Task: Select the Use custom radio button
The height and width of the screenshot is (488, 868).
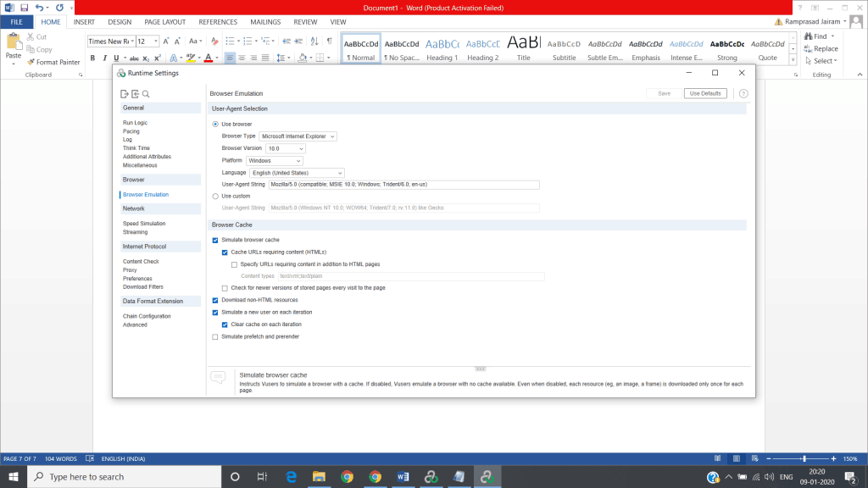Action: 215,196
